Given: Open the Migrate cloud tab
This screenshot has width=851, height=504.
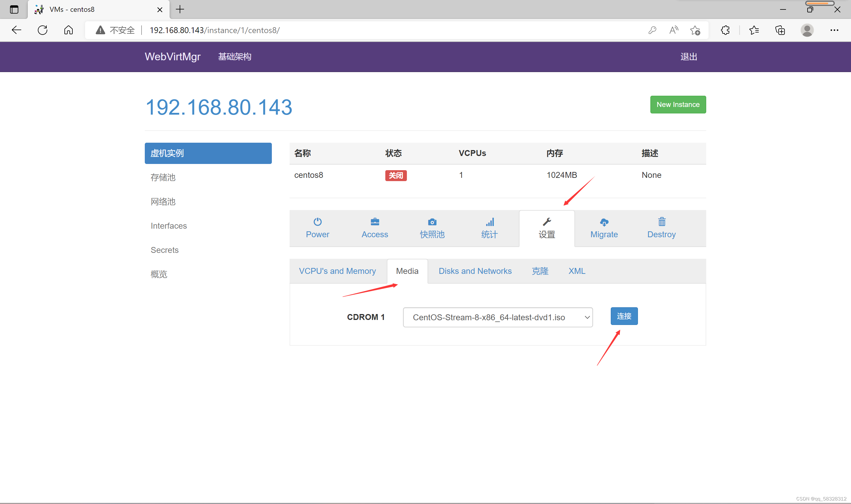Looking at the screenshot, I should (604, 228).
